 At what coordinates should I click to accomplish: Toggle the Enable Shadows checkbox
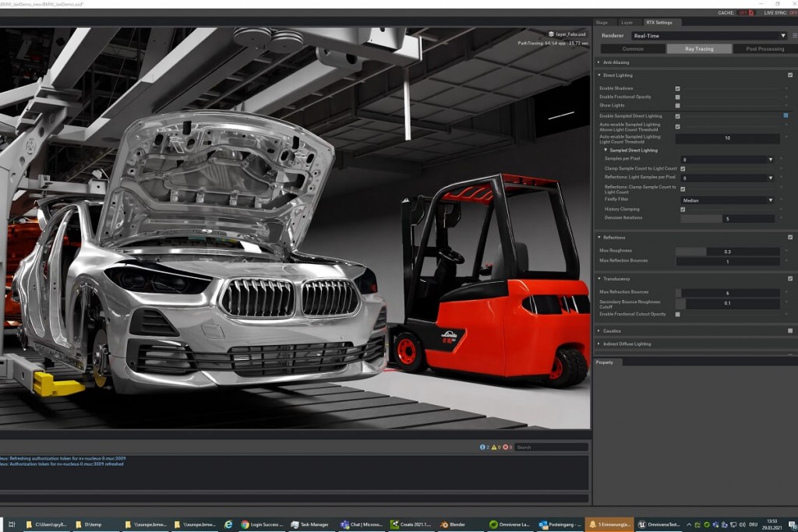pyautogui.click(x=677, y=89)
